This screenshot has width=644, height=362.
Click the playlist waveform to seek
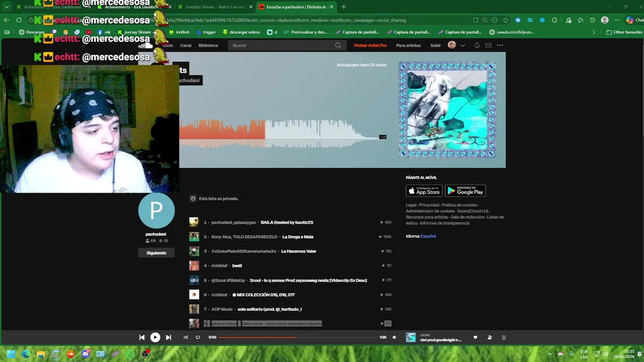click(282, 133)
